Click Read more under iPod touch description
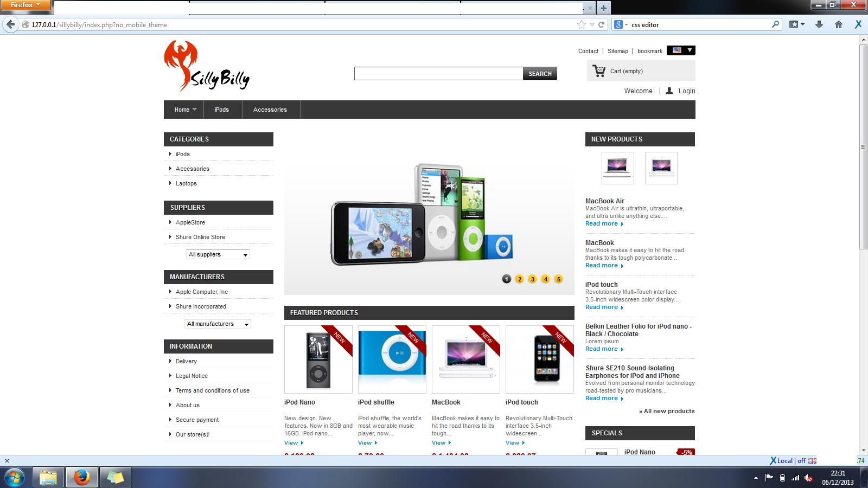The image size is (868, 488). coord(604,307)
